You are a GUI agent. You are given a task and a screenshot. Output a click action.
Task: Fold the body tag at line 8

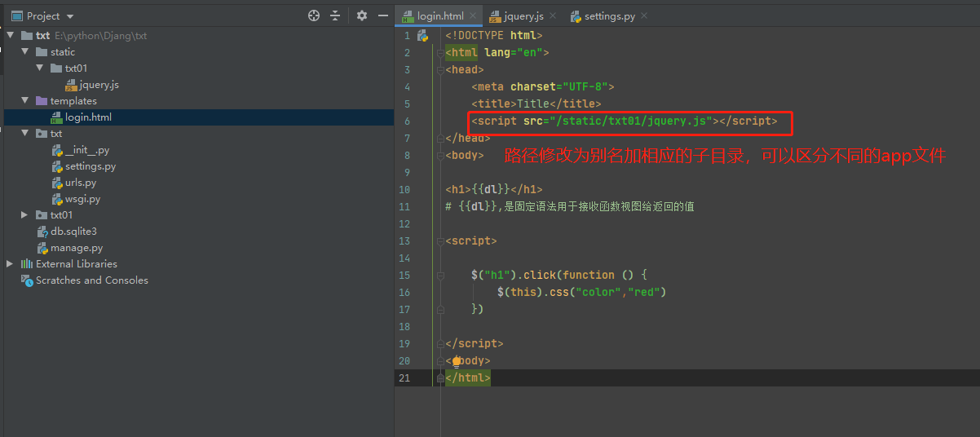pos(440,155)
